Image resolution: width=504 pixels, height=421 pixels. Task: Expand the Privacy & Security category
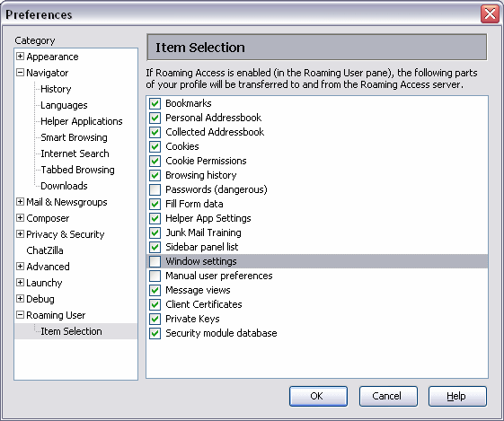pos(20,233)
